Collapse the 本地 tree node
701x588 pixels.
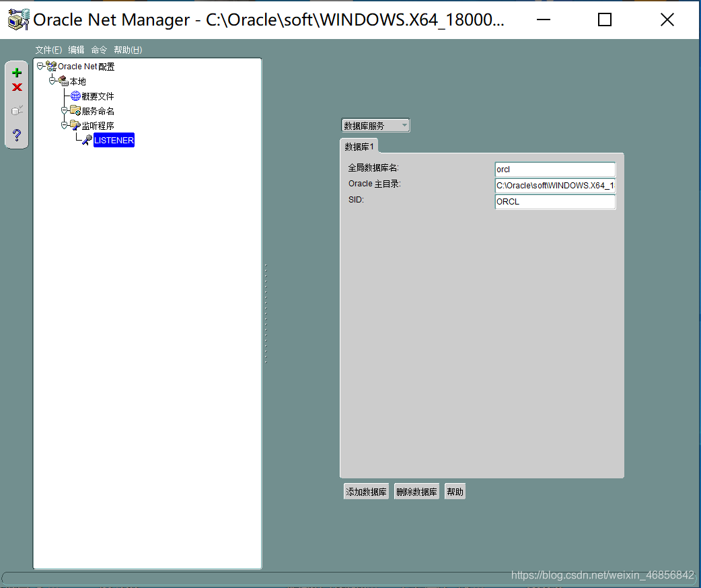(52, 81)
